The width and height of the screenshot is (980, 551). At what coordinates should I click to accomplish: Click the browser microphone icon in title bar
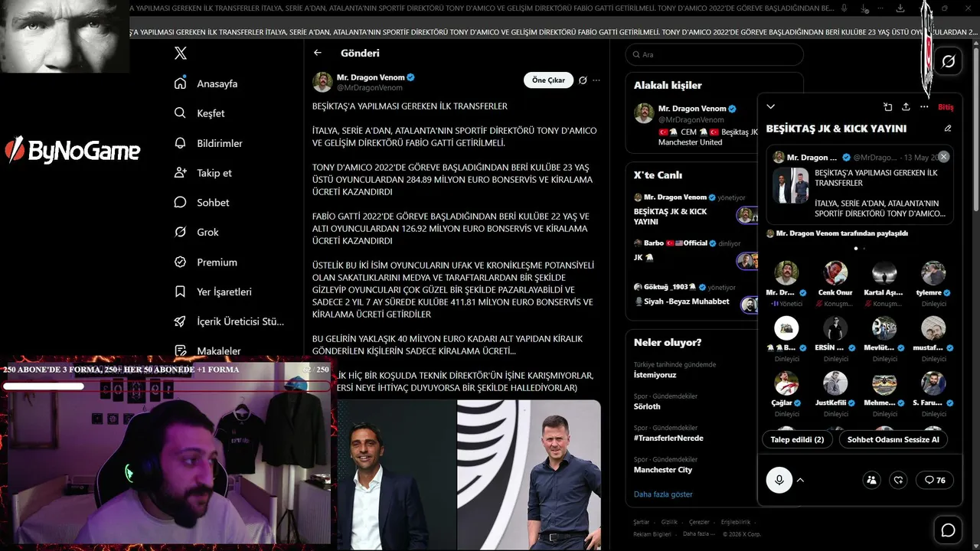(844, 8)
